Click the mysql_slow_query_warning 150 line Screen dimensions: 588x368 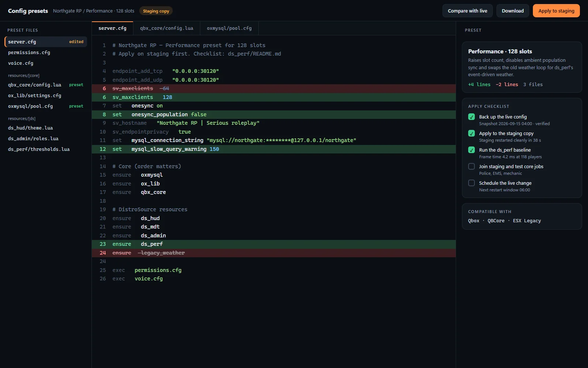pyautogui.click(x=274, y=149)
